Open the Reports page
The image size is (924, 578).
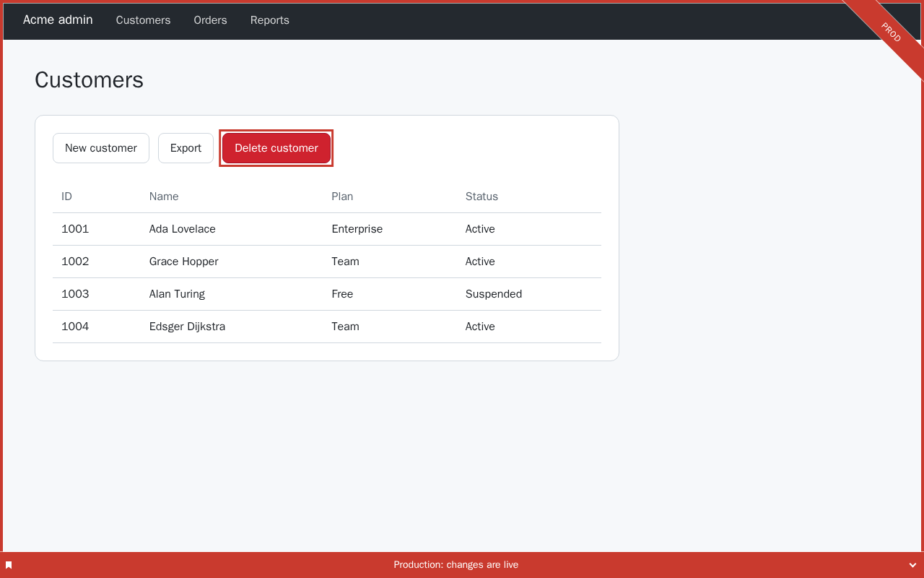coord(270,20)
